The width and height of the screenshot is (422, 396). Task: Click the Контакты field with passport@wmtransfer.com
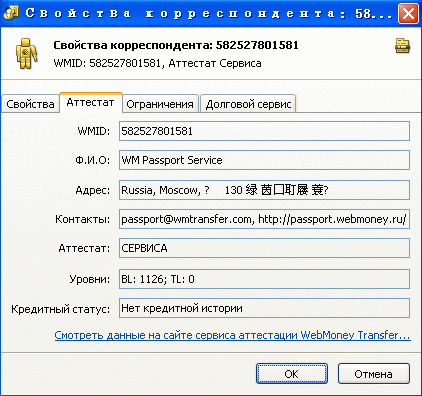click(x=264, y=219)
